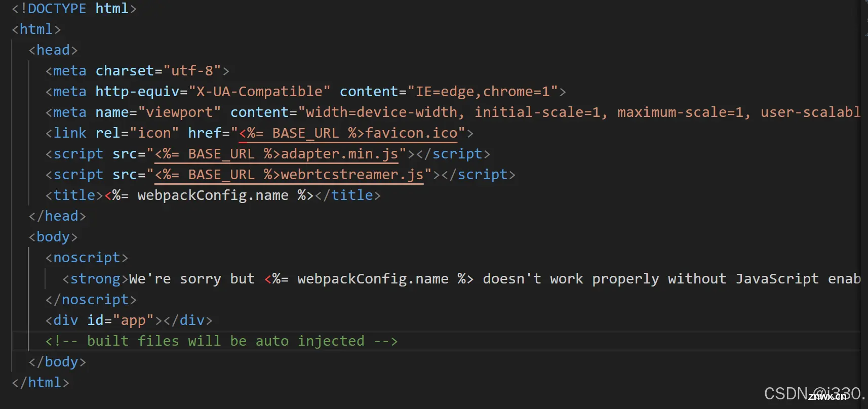Click the opening body tag
The width and height of the screenshot is (868, 409).
(53, 237)
